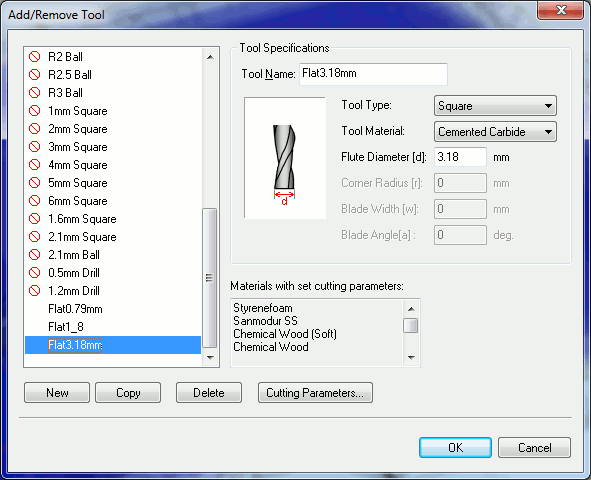Select 1.2mm Drill in the tool list
The width and height of the screenshot is (591, 480).
click(x=74, y=291)
